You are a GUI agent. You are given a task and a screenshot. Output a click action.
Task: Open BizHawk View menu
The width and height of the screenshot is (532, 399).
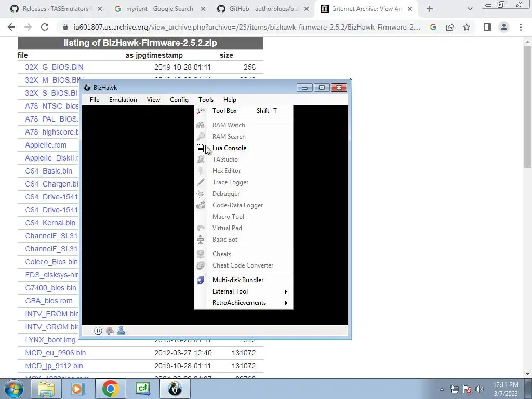click(x=153, y=100)
